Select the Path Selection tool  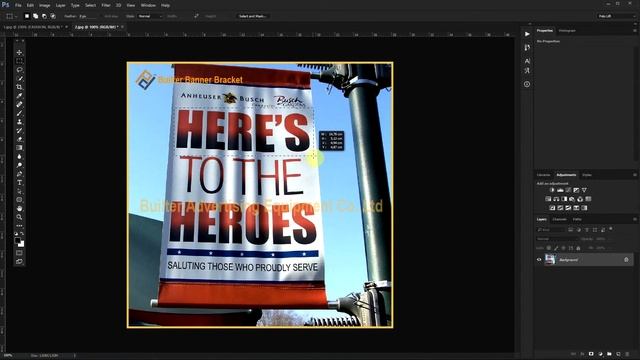click(19, 191)
